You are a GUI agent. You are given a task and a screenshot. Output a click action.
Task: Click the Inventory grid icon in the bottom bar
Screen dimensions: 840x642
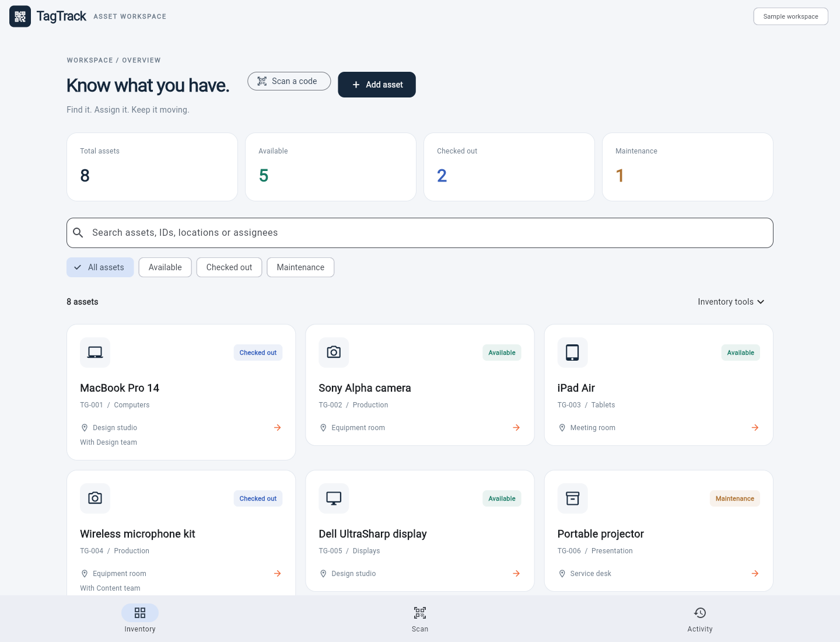(140, 613)
